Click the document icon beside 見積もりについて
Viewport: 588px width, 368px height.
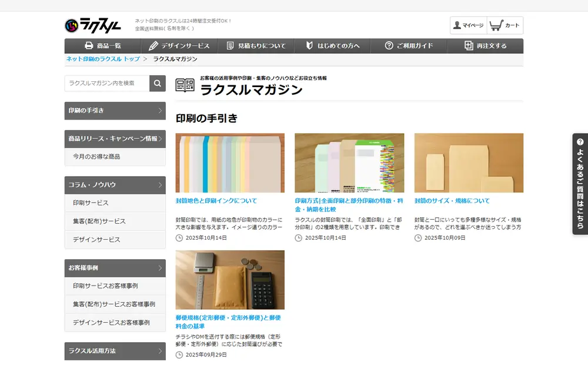tap(230, 45)
